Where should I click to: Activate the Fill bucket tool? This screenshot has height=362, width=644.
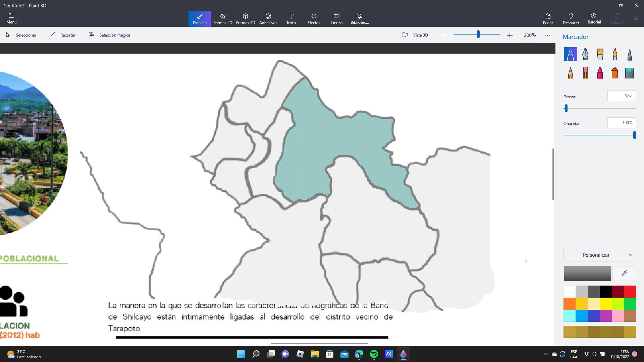click(630, 73)
